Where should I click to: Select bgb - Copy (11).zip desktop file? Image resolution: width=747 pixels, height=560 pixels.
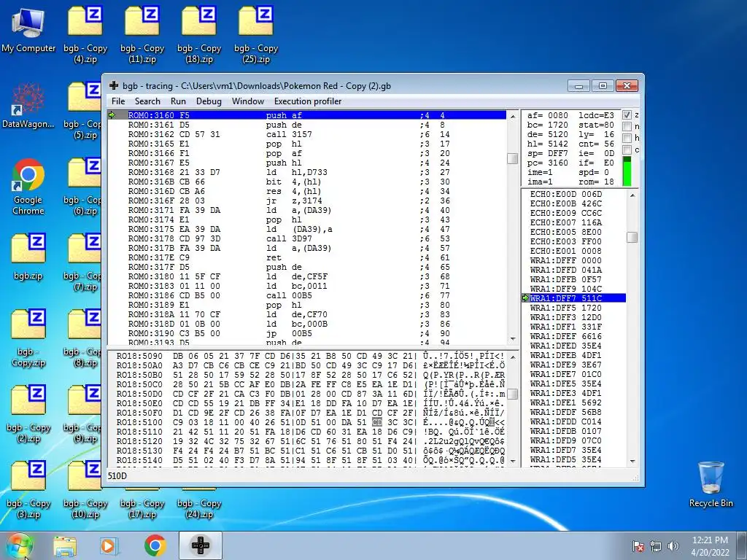coord(142,34)
